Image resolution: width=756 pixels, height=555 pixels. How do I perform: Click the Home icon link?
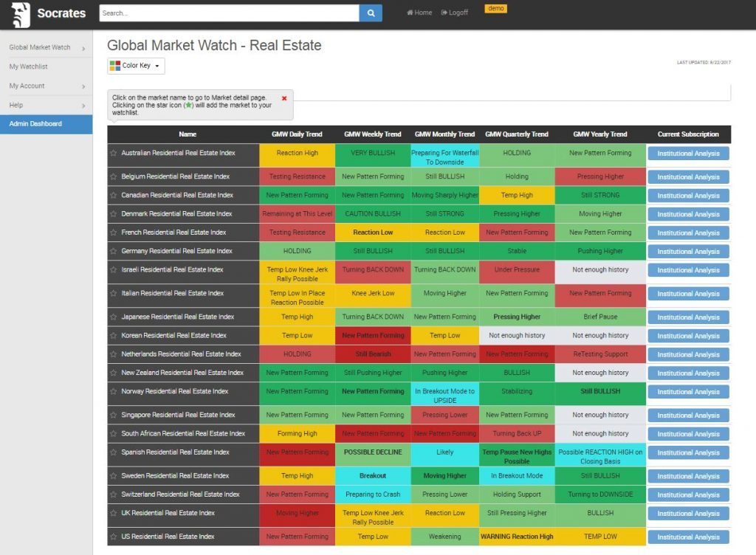click(419, 13)
